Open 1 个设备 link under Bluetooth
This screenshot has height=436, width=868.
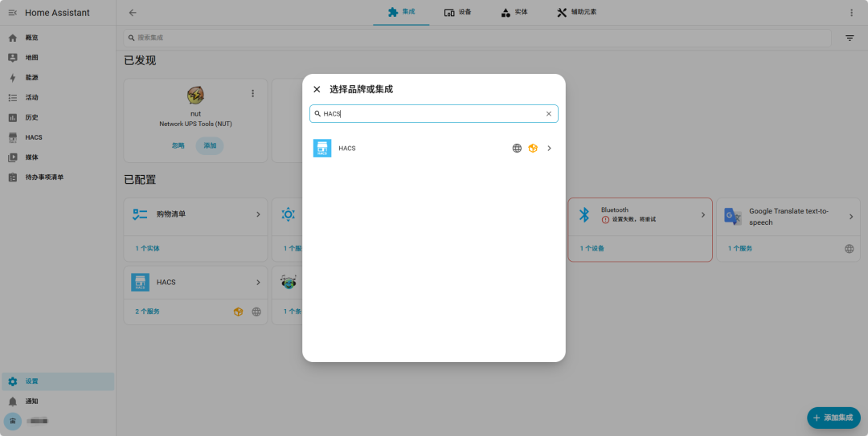tap(592, 248)
